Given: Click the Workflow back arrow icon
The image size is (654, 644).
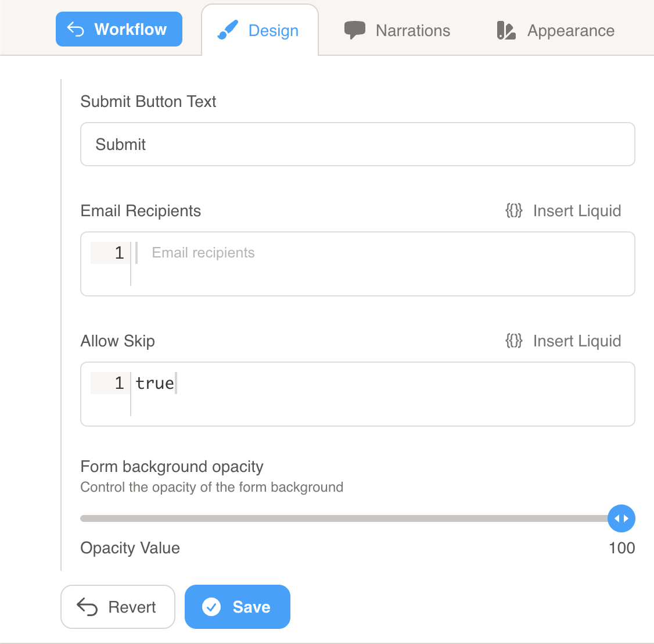Looking at the screenshot, I should (76, 29).
